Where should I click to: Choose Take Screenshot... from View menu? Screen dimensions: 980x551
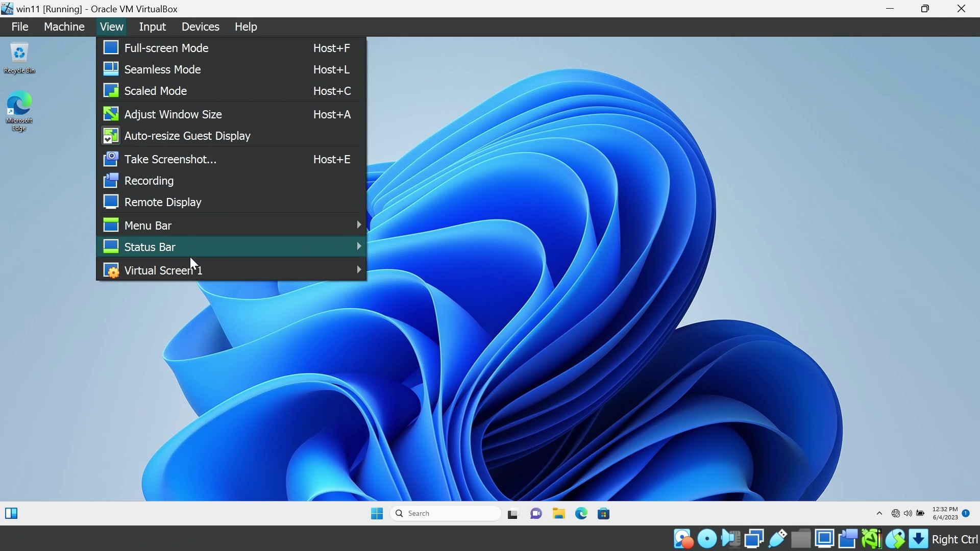(x=170, y=159)
